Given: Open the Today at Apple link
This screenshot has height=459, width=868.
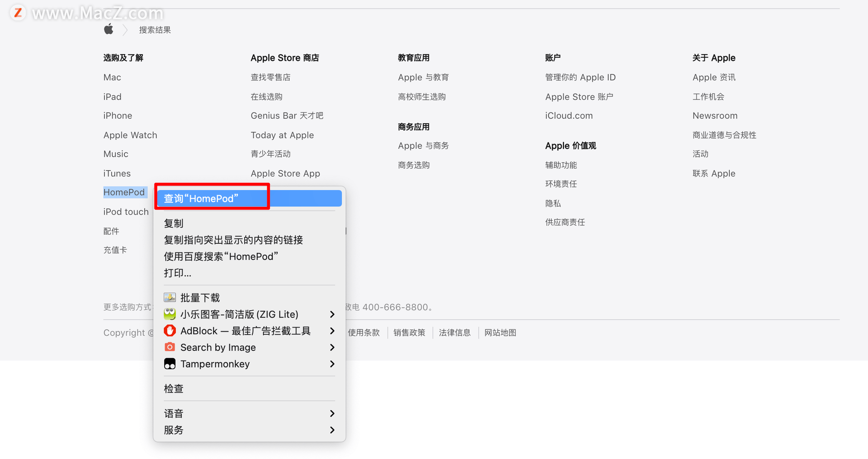Looking at the screenshot, I should coord(282,135).
